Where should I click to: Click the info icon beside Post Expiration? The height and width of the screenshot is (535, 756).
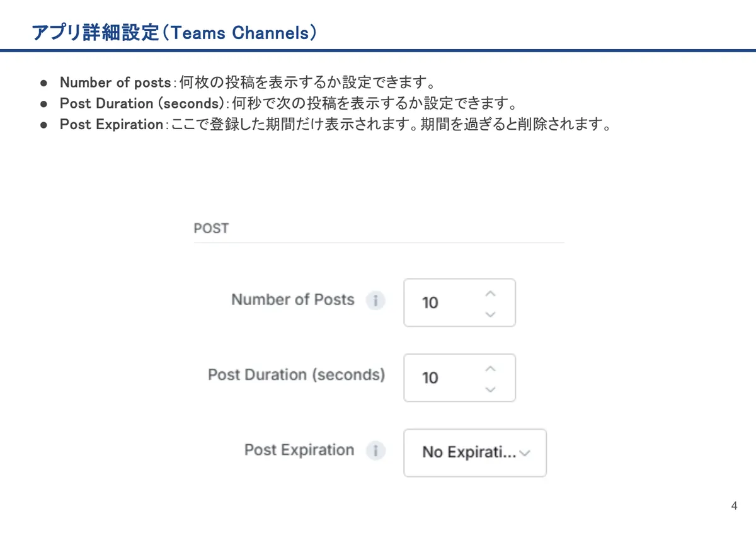[376, 451]
